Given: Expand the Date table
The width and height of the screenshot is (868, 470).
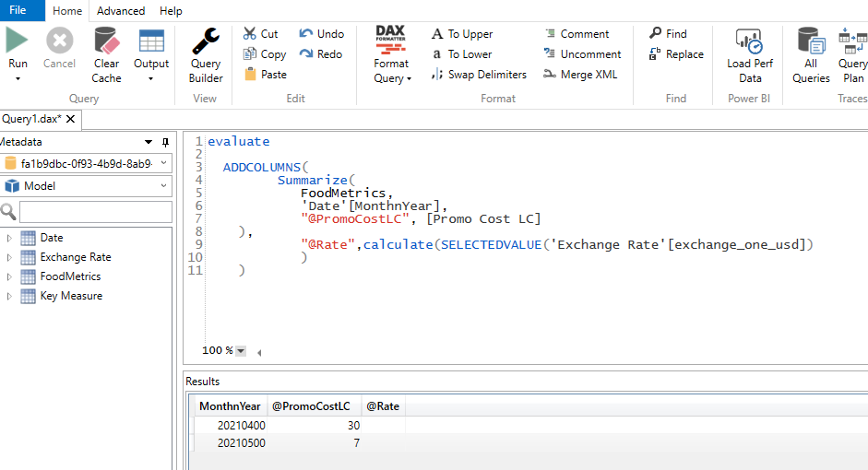Looking at the screenshot, I should (x=9, y=238).
